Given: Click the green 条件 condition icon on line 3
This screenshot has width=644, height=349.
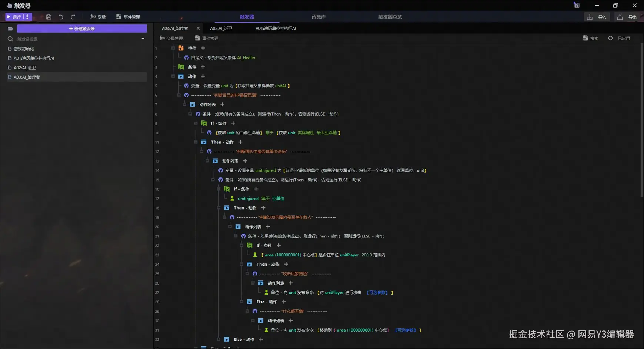Looking at the screenshot, I should coord(181,67).
